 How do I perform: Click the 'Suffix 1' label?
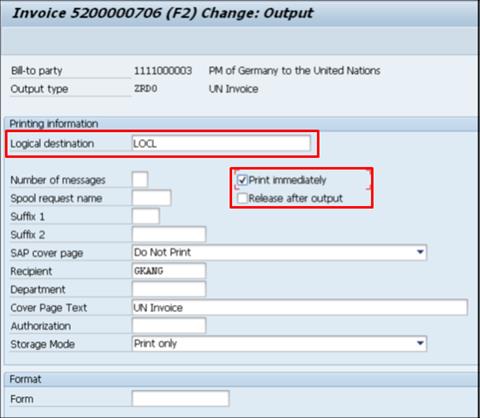pos(27,217)
